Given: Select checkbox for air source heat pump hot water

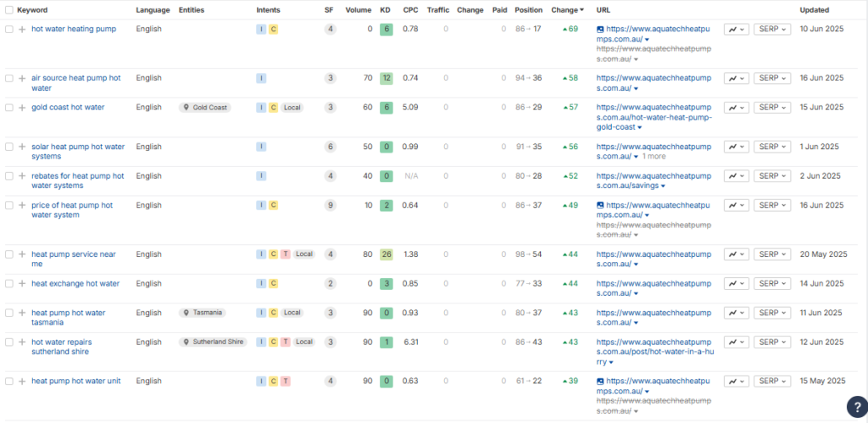Looking at the screenshot, I should coord(8,79).
